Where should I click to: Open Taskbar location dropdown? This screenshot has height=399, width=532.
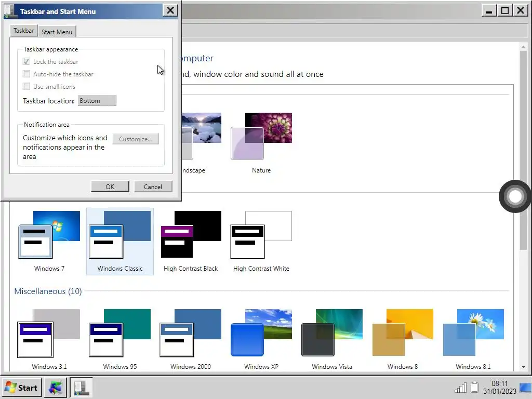[97, 100]
